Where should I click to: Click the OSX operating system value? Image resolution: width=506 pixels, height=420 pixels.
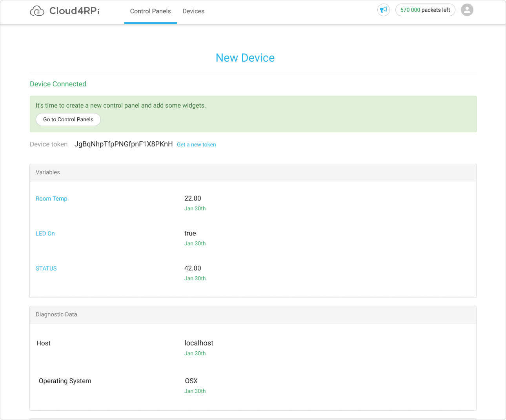point(191,381)
